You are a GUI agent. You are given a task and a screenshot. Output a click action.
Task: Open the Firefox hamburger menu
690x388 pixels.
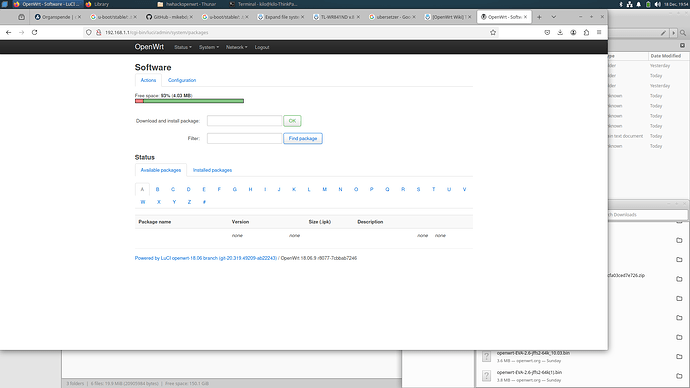(x=599, y=33)
